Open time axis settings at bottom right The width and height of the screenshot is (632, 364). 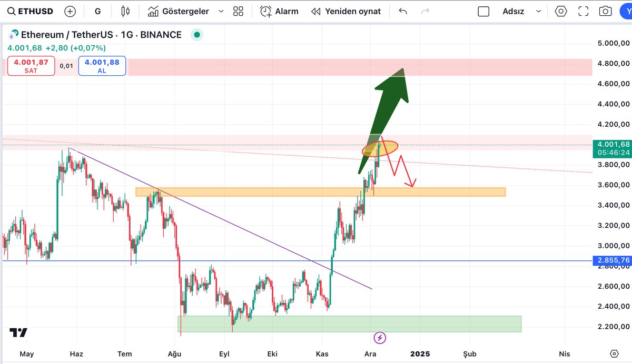click(614, 353)
